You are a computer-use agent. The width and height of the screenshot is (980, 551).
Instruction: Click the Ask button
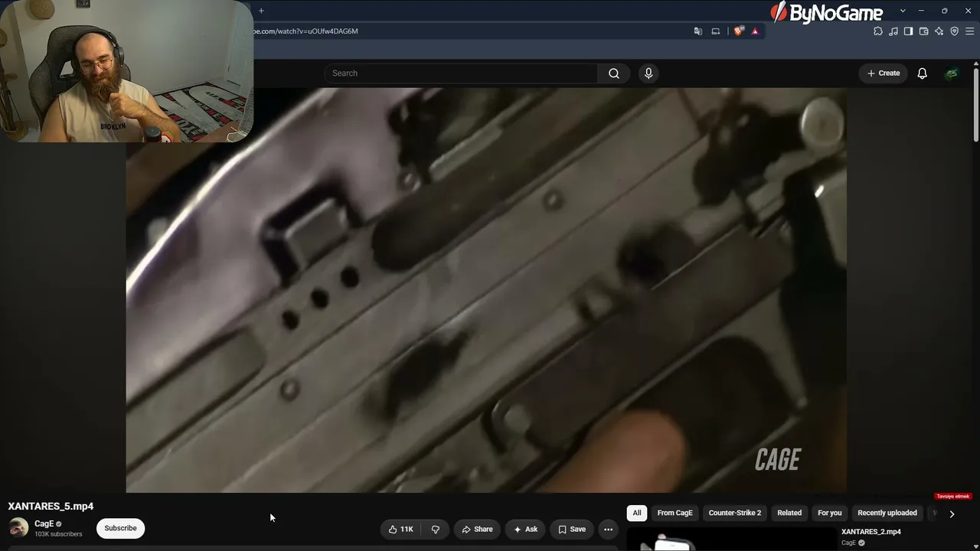525,529
